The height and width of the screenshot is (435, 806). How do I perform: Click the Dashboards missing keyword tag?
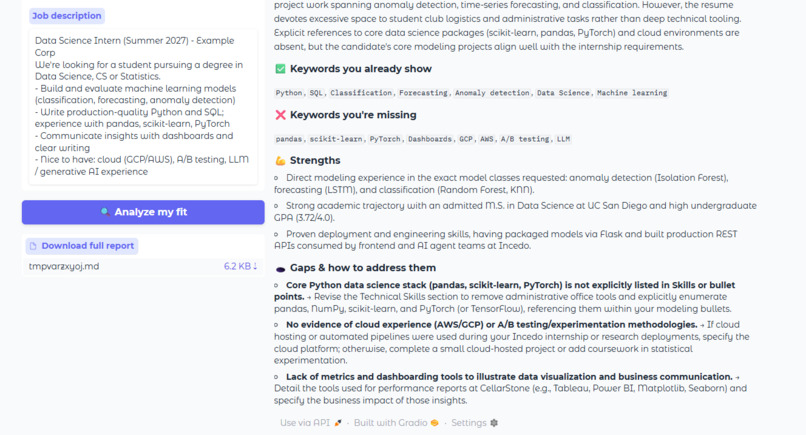point(430,139)
